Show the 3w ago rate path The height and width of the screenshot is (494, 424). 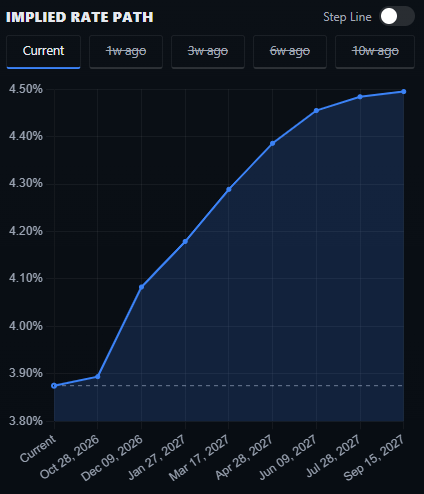pos(208,52)
